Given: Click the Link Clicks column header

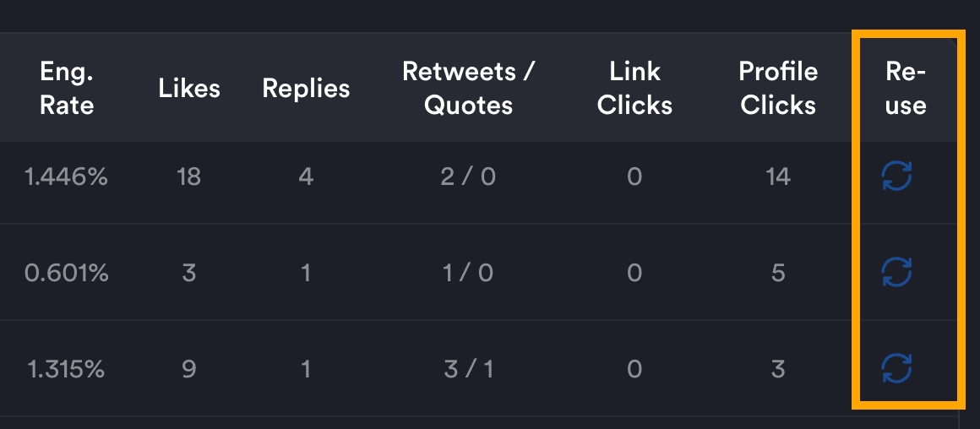Looking at the screenshot, I should tap(634, 88).
